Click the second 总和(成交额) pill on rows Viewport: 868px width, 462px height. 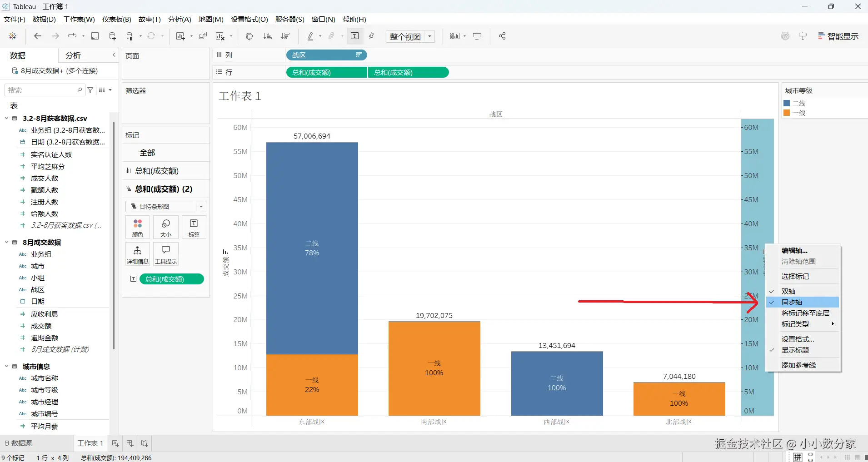(x=408, y=72)
